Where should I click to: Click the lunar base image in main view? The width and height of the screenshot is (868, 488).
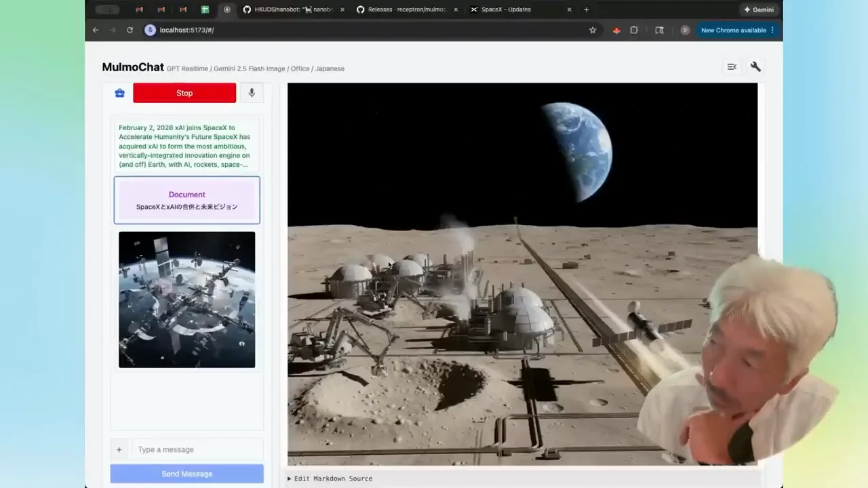pyautogui.click(x=522, y=274)
